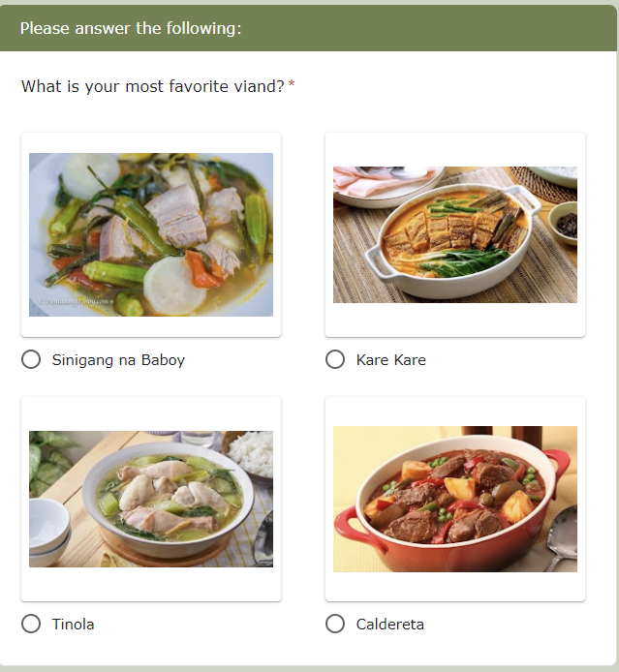Select the Caldereta stew photo
The width and height of the screenshot is (619, 672).
click(x=454, y=499)
